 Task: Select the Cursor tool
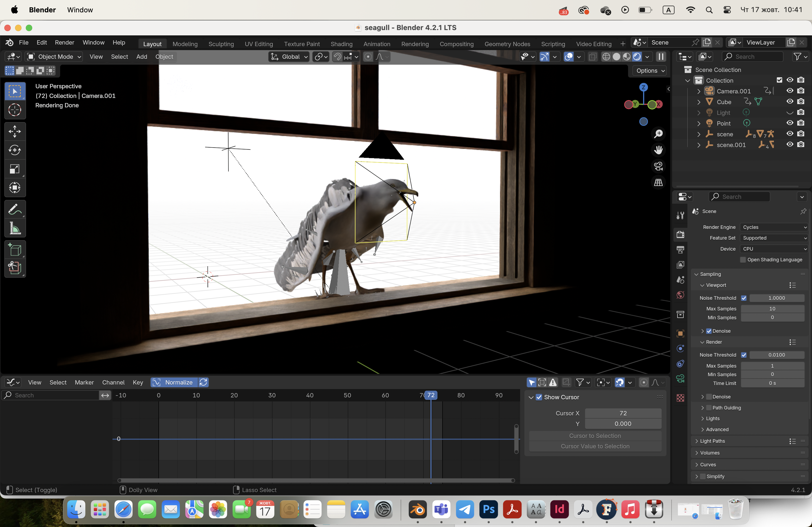(x=15, y=110)
